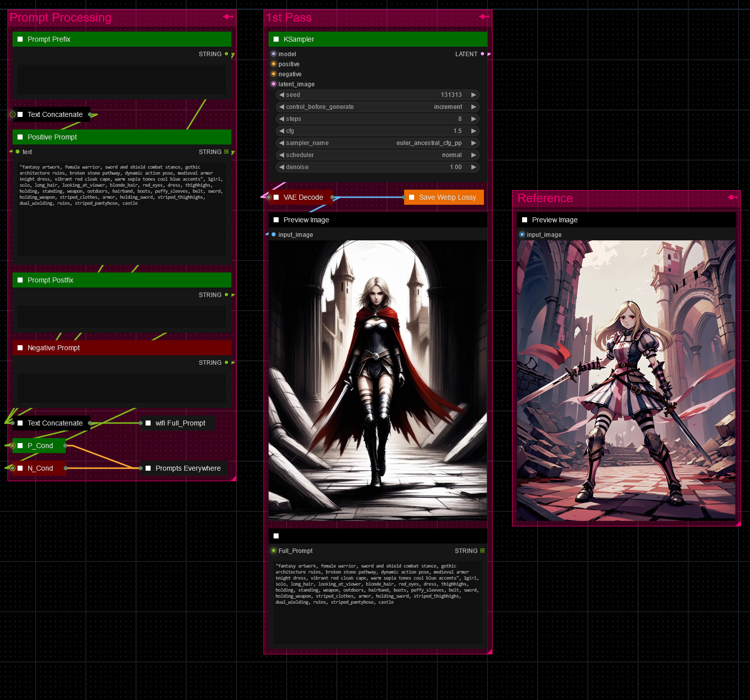This screenshot has width=750, height=700.
Task: Toggle collapse square on KSampler node
Action: [276, 39]
